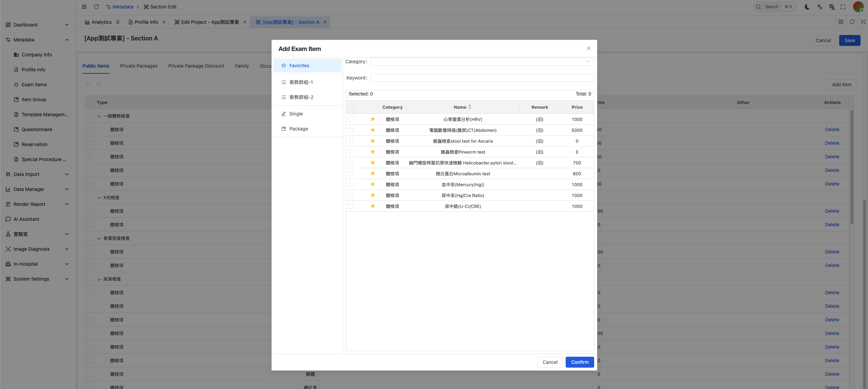868x389 pixels.
Task: Toggle favorite star for 血中汞(Mercury(Hg))
Action: coord(373,184)
